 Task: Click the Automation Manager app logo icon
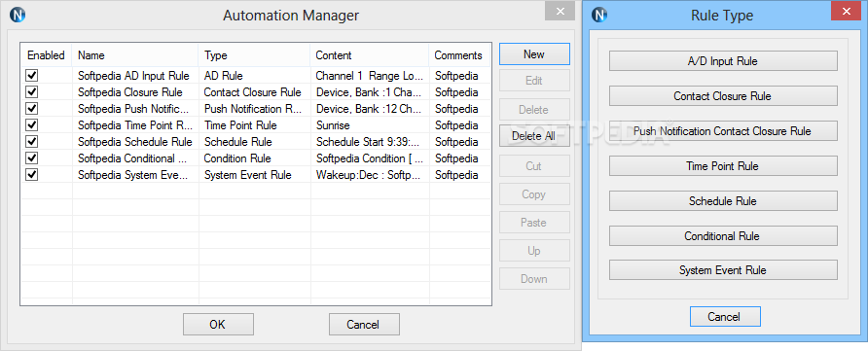[x=18, y=15]
